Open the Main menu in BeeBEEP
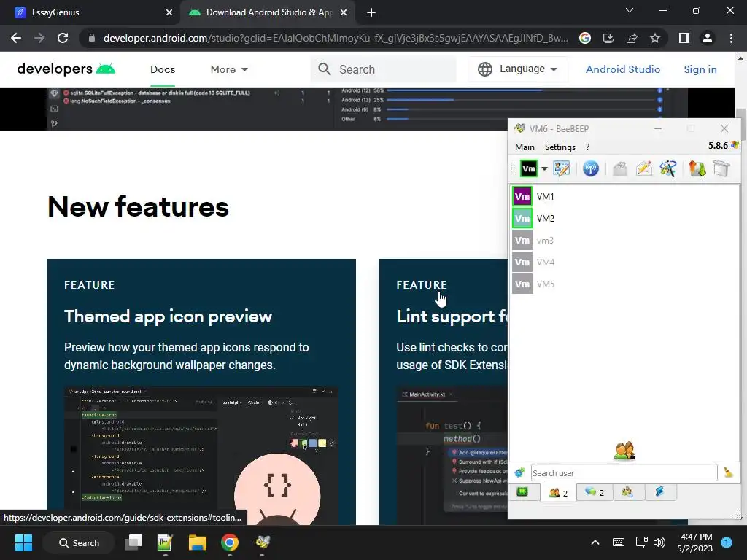 tap(525, 147)
